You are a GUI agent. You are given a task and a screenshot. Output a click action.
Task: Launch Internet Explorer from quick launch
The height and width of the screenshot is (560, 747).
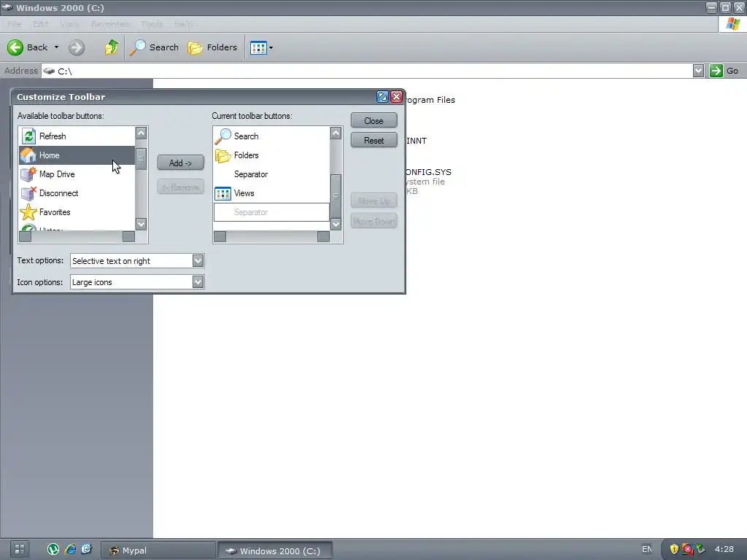(70, 550)
